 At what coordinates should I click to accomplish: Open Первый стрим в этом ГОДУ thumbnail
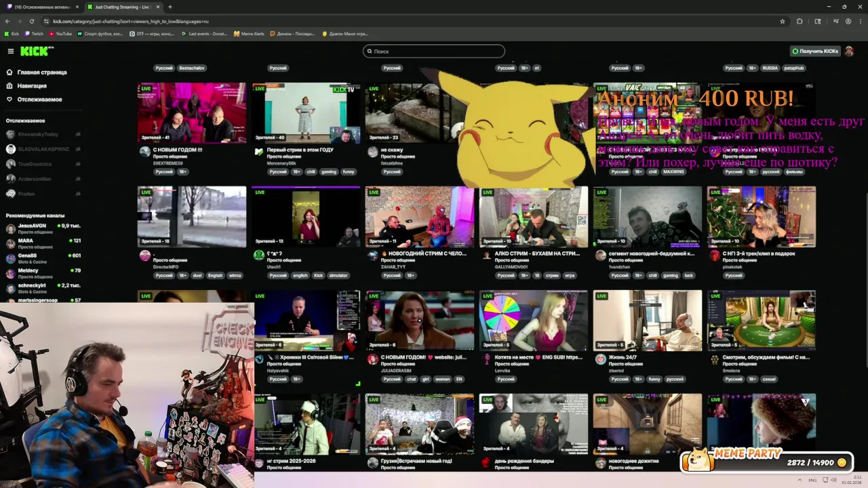tap(306, 113)
